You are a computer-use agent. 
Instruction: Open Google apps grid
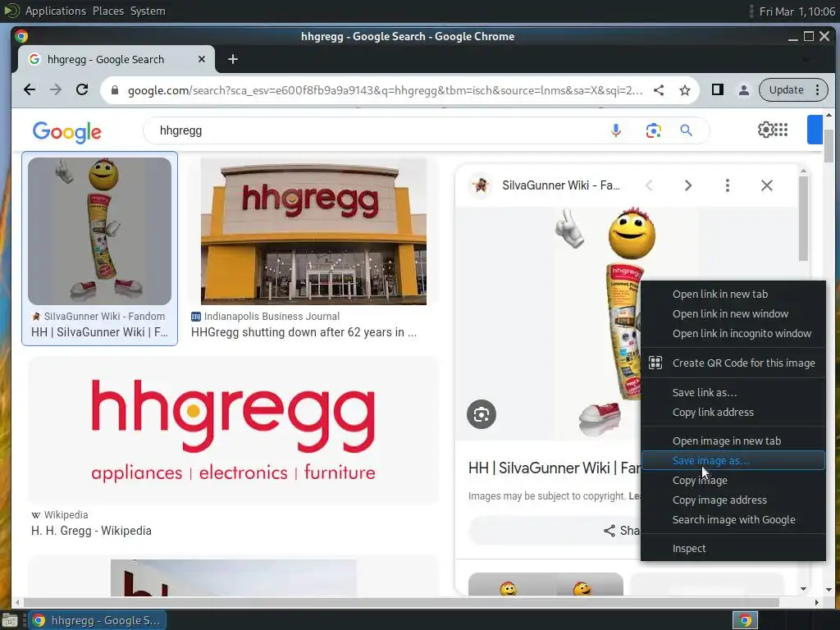pos(781,130)
